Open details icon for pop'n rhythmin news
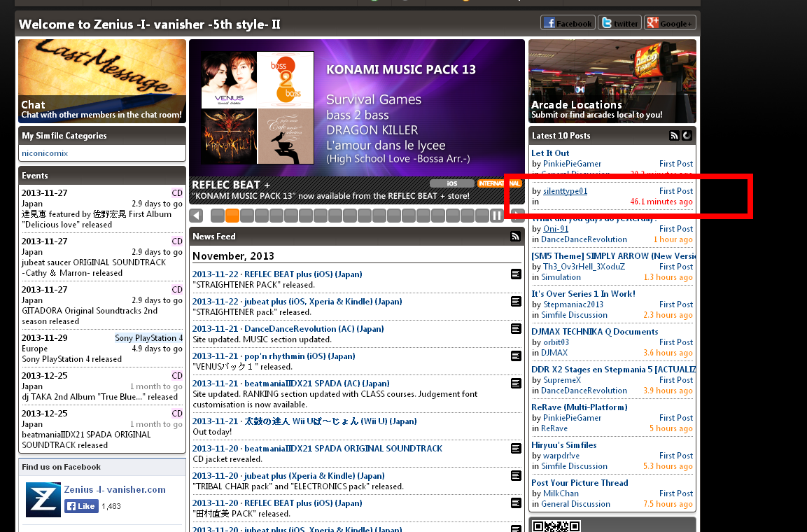The height and width of the screenshot is (532, 807). coord(516,356)
